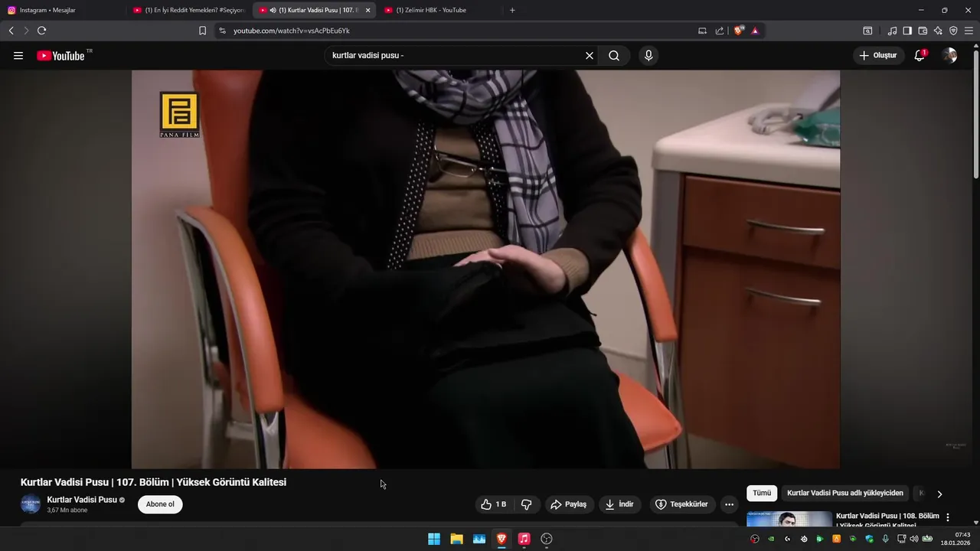980x551 pixels.
Task: Open Brave Rewards triangle icon
Action: [x=755, y=31]
